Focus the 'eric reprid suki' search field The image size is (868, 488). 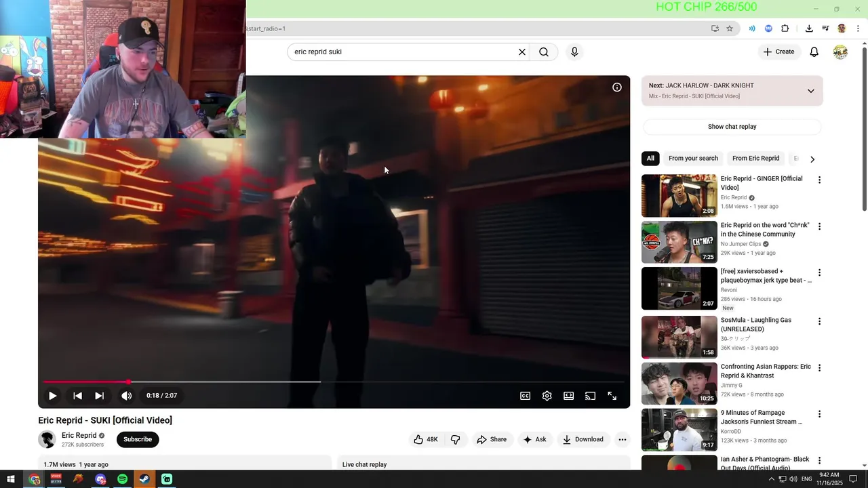[x=403, y=52]
